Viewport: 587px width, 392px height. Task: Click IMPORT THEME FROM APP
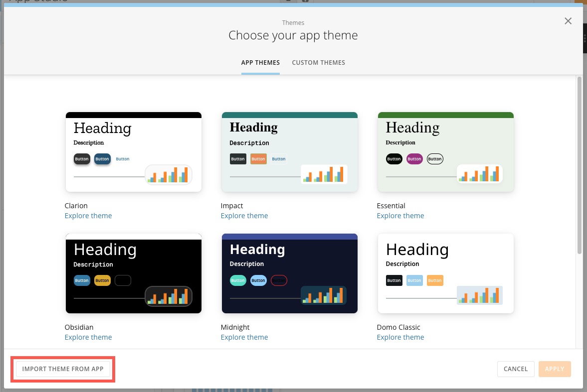[62, 369]
